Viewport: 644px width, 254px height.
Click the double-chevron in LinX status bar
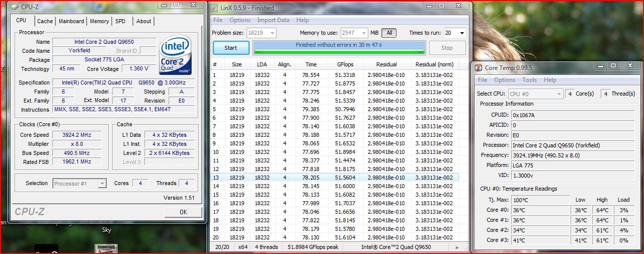tap(457, 247)
